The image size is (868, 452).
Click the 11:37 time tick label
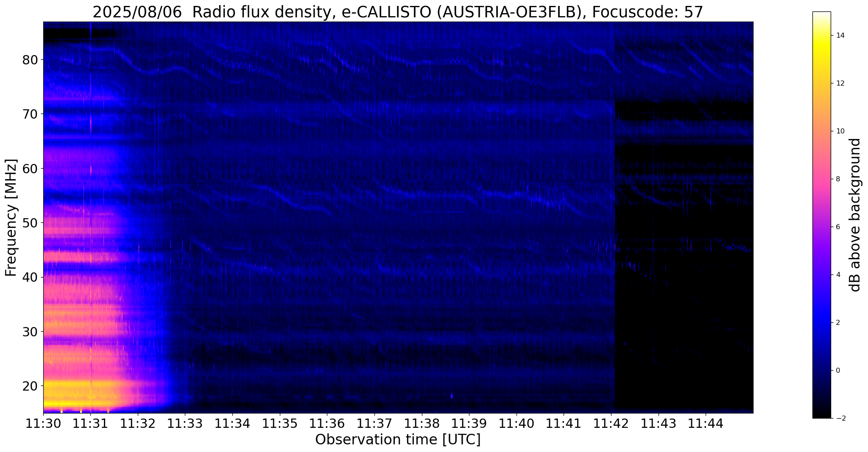tap(374, 423)
